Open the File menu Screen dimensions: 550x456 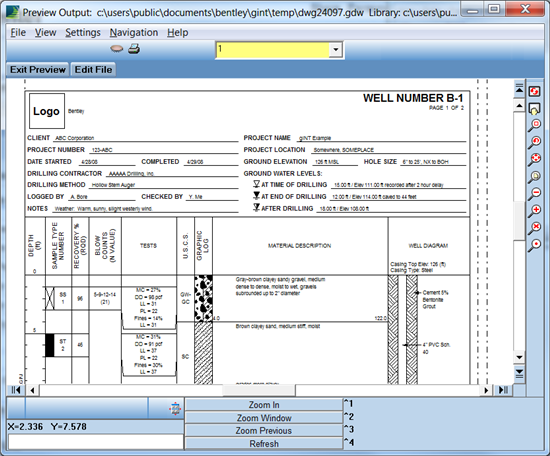pyautogui.click(x=18, y=33)
